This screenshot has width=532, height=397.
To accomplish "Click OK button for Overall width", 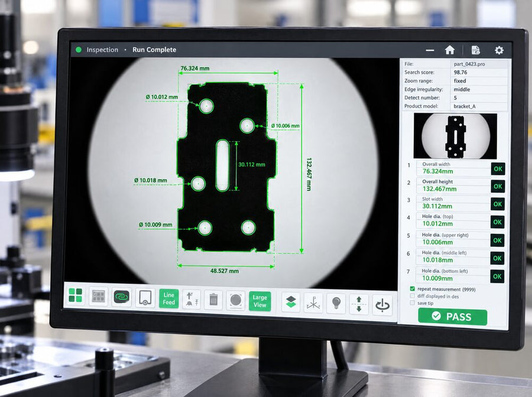I will pos(498,169).
